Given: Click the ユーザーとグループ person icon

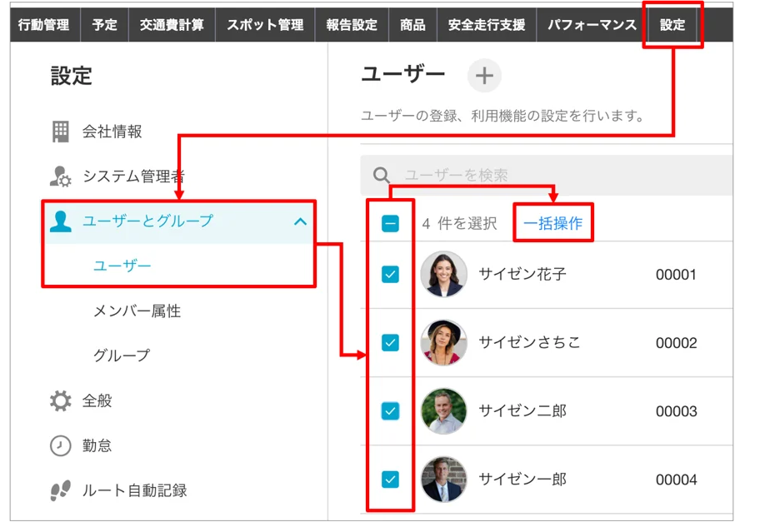Looking at the screenshot, I should [61, 221].
